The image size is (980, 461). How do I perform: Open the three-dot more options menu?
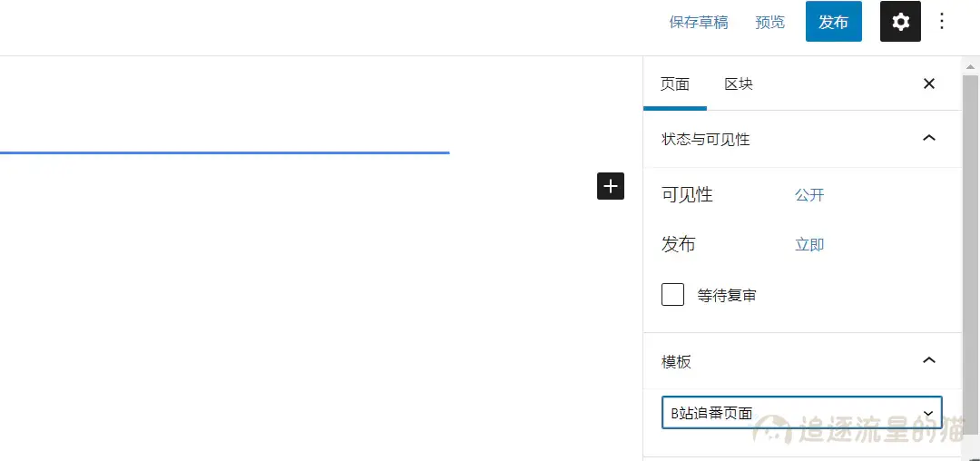[942, 22]
